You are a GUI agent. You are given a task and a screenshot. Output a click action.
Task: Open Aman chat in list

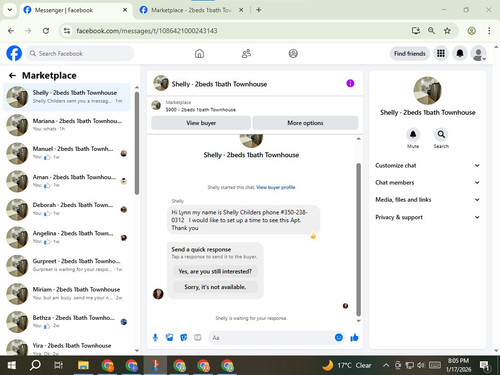click(x=67, y=181)
